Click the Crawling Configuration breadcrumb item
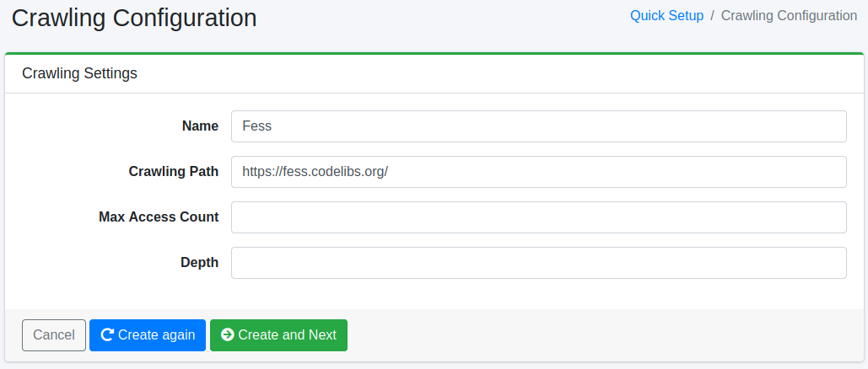 click(789, 16)
